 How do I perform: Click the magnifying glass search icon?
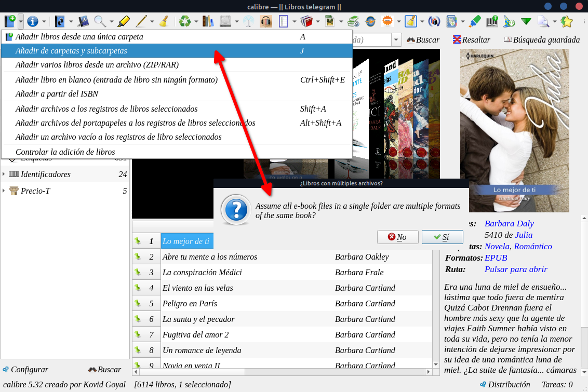coord(100,21)
